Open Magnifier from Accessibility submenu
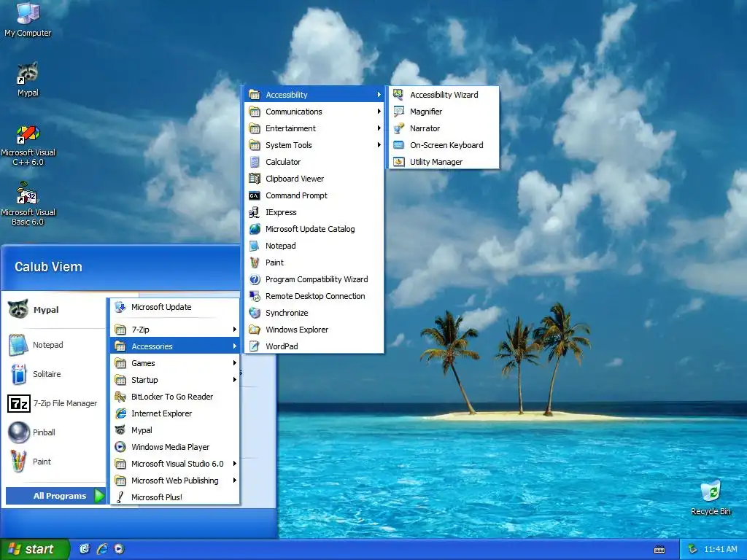 [444, 112]
